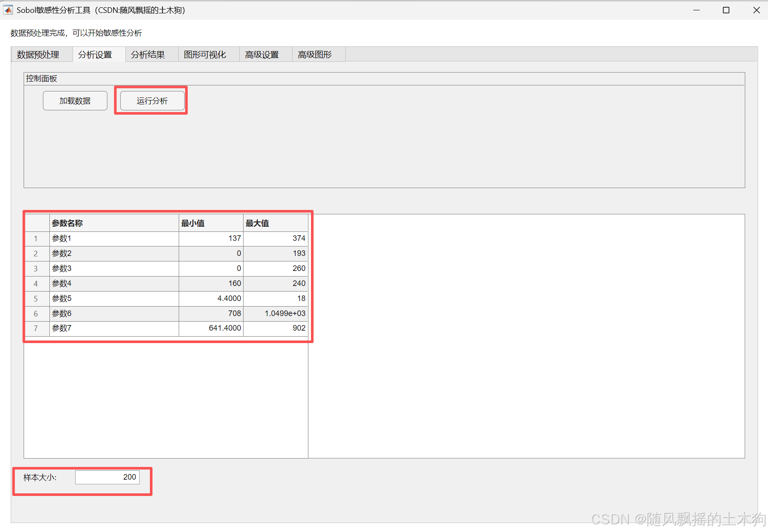Select the 参数6 name cell
This screenshot has width=768, height=532.
[114, 314]
